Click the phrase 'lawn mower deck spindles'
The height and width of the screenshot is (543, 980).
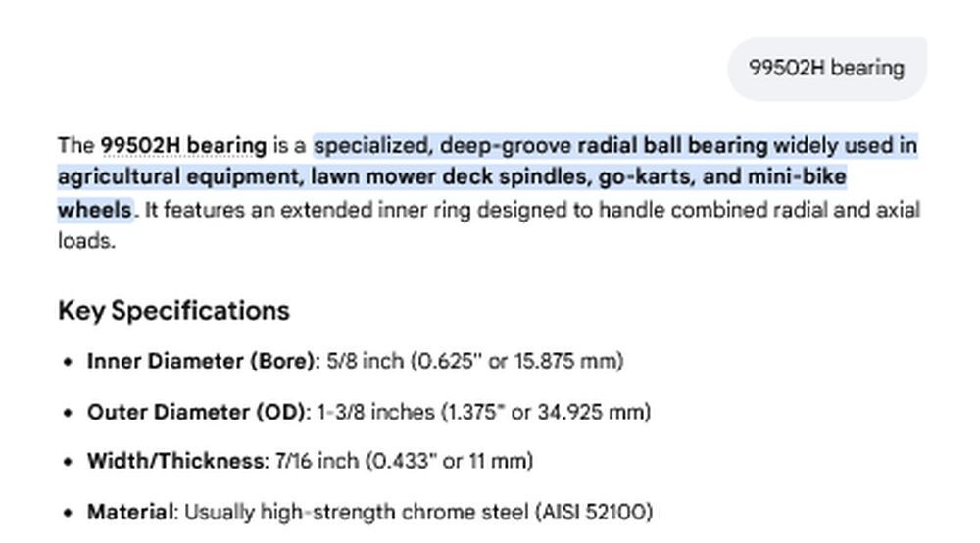point(449,176)
